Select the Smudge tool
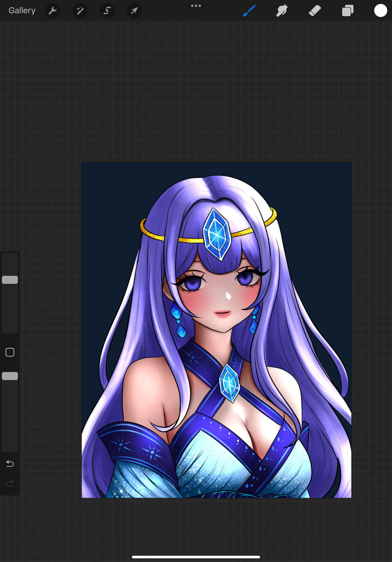This screenshot has width=392, height=562. point(282,11)
